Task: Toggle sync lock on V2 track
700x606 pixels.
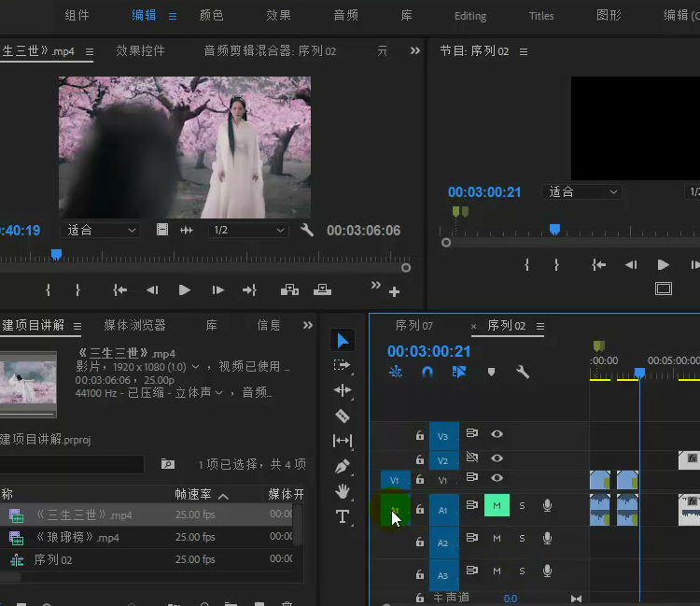Action: 472,458
